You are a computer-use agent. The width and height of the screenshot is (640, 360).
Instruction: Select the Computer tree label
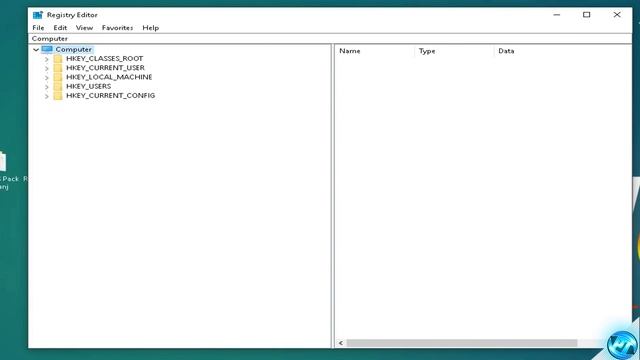click(74, 49)
